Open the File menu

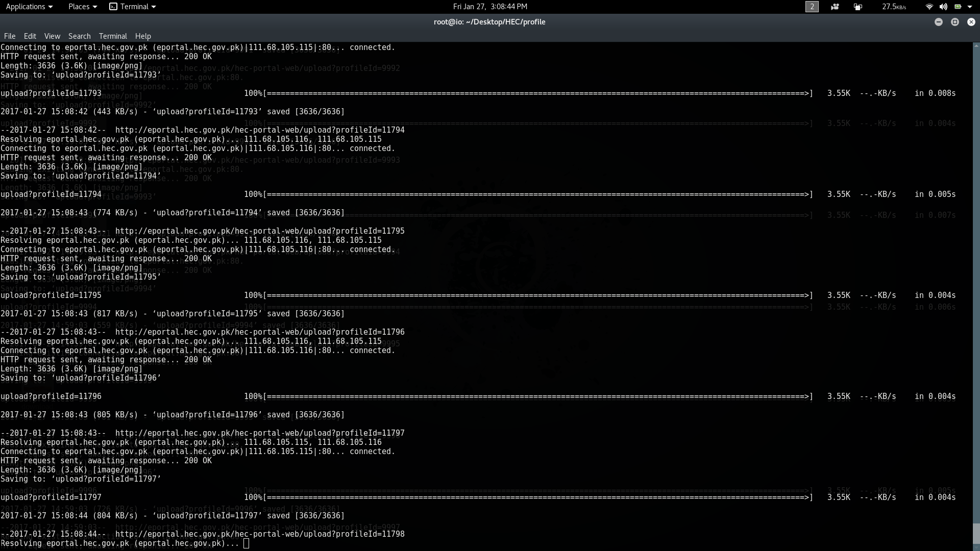coord(10,36)
